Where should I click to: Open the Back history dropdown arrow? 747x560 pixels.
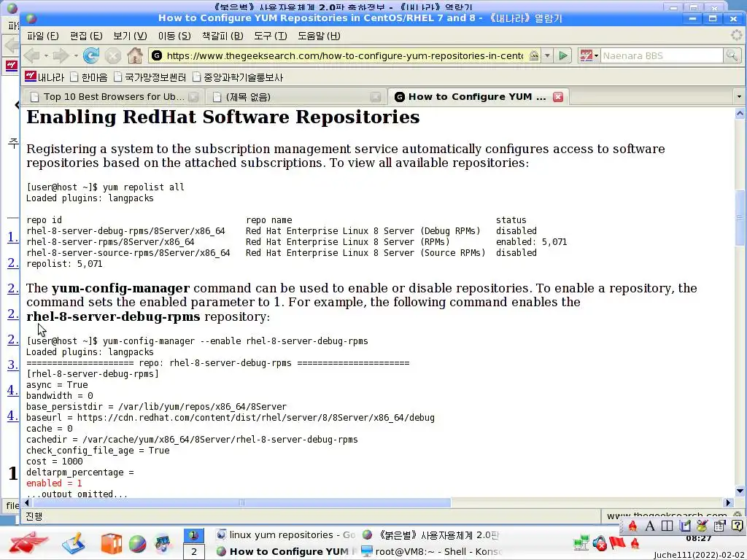[x=46, y=55]
